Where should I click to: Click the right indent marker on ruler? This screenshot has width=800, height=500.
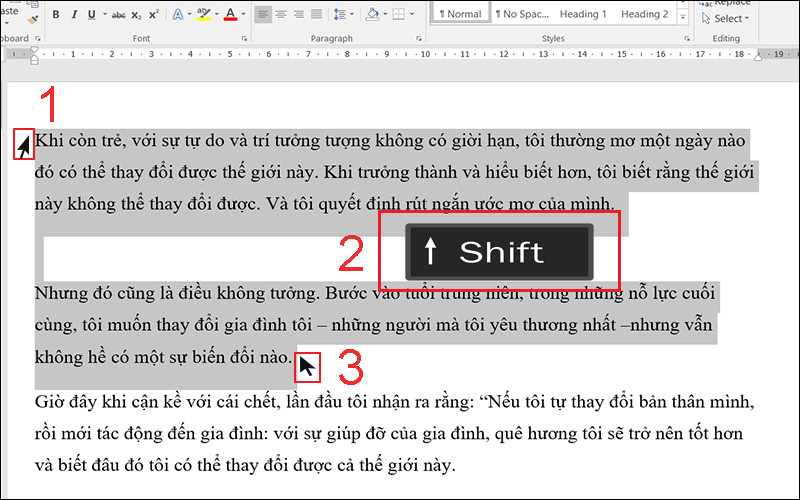(758, 57)
